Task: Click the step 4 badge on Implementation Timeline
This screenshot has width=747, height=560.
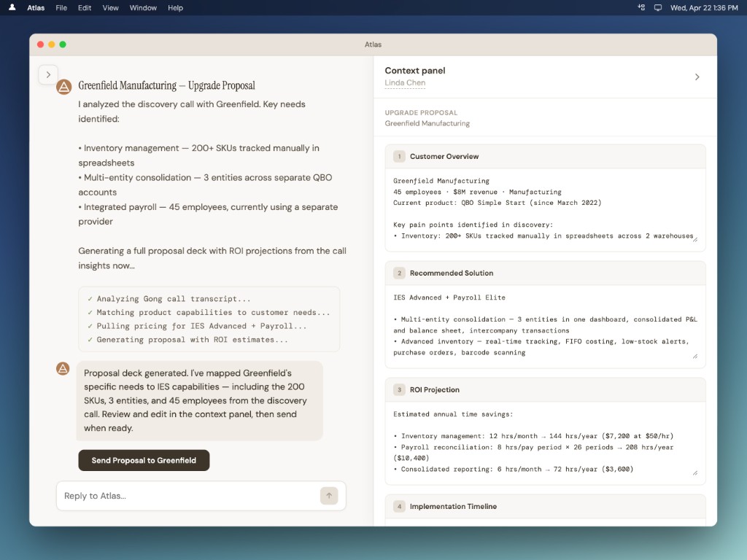Action: coord(399,507)
